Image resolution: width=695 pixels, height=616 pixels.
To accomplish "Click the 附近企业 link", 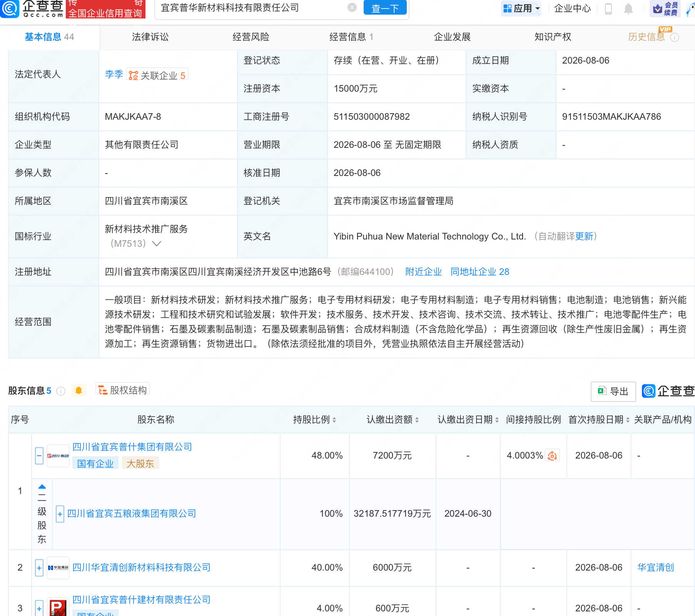I will [x=424, y=272].
